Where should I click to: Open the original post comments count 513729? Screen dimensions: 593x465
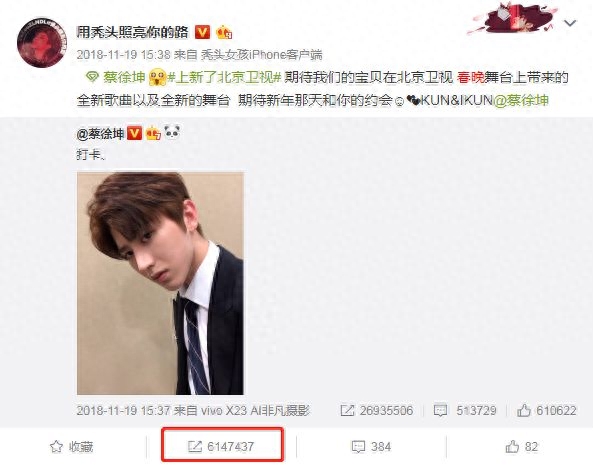click(x=465, y=411)
